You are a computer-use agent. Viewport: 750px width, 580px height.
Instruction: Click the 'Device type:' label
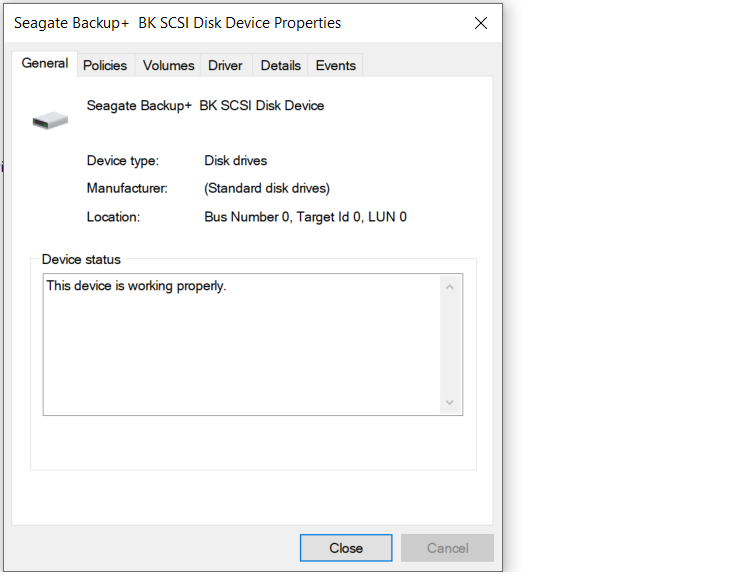click(x=122, y=161)
